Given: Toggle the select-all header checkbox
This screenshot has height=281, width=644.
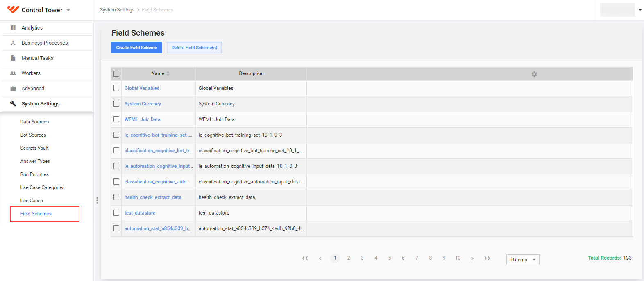Looking at the screenshot, I should coord(116,74).
